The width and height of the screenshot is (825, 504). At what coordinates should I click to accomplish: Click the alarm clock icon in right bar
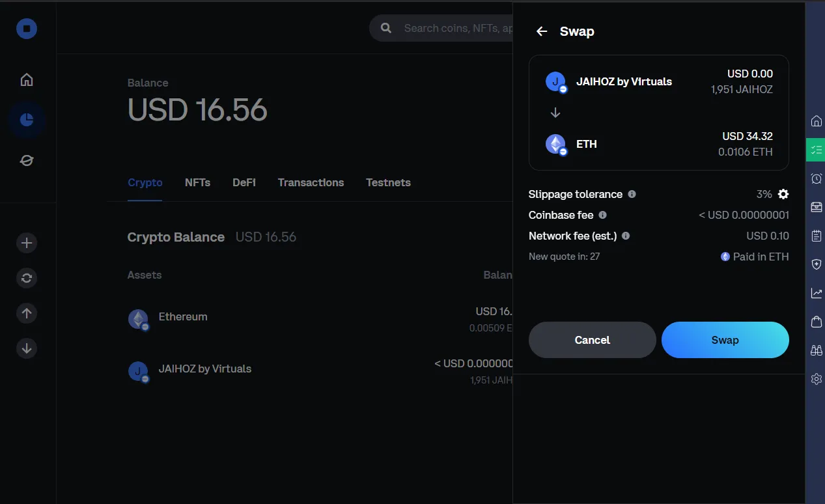pos(816,178)
